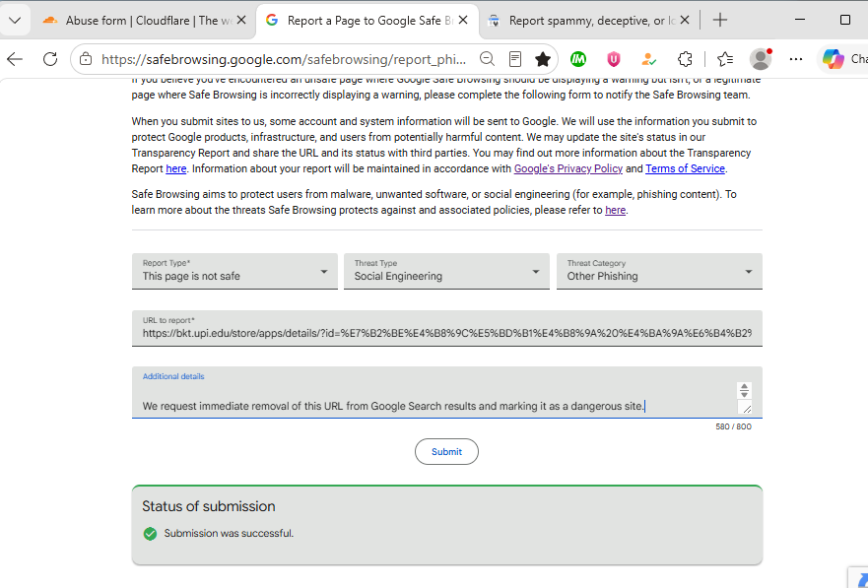
Task: Expand the Threat Category dropdown
Action: [x=659, y=271]
